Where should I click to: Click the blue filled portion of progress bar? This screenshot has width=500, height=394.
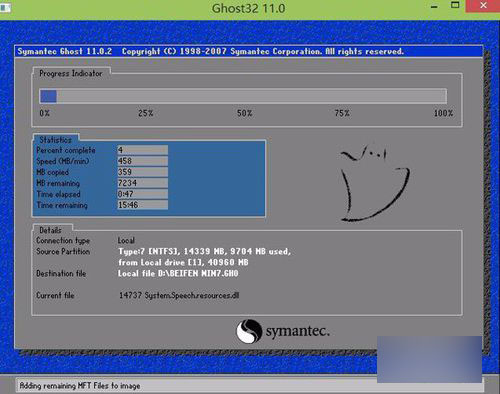coord(48,97)
